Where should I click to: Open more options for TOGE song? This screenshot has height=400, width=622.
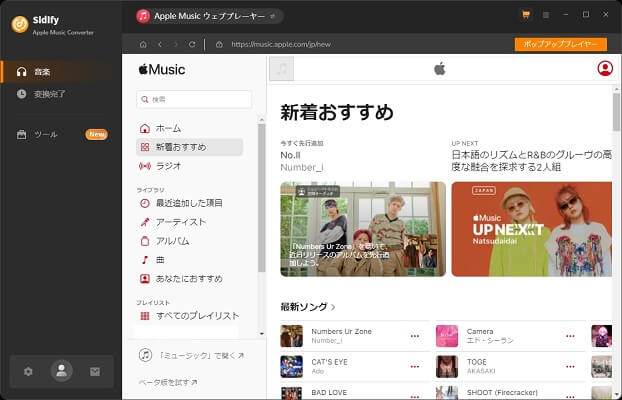click(x=570, y=367)
